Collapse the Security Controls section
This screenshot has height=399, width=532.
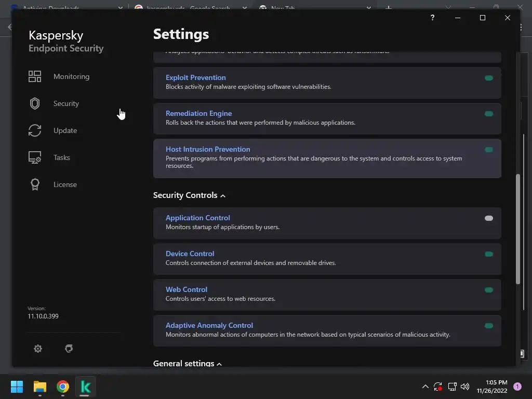click(x=189, y=195)
